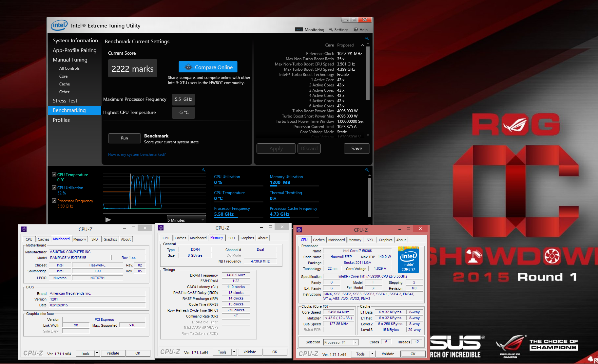Viewport: 598px width, 364px height.
Task: Click Run benchmark button
Action: point(125,138)
